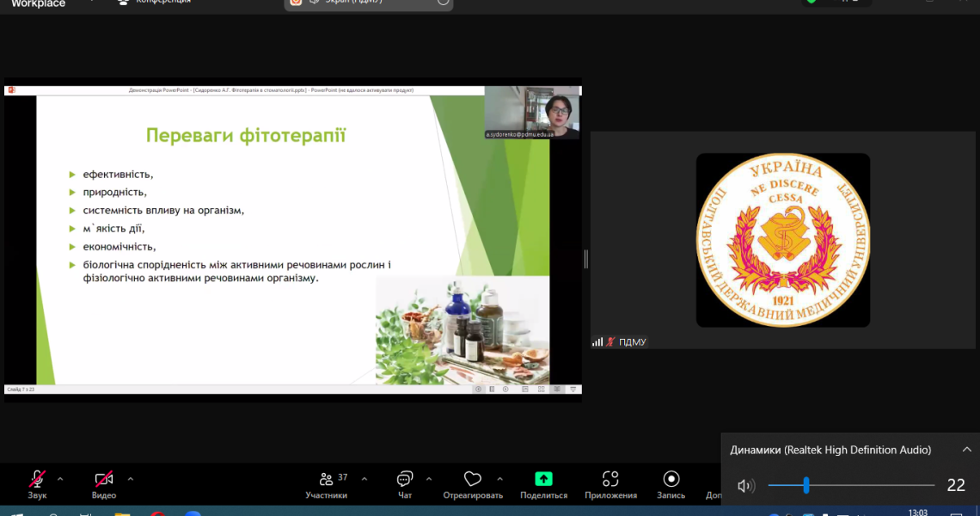
Task: Click the participants count 37
Action: click(342, 477)
